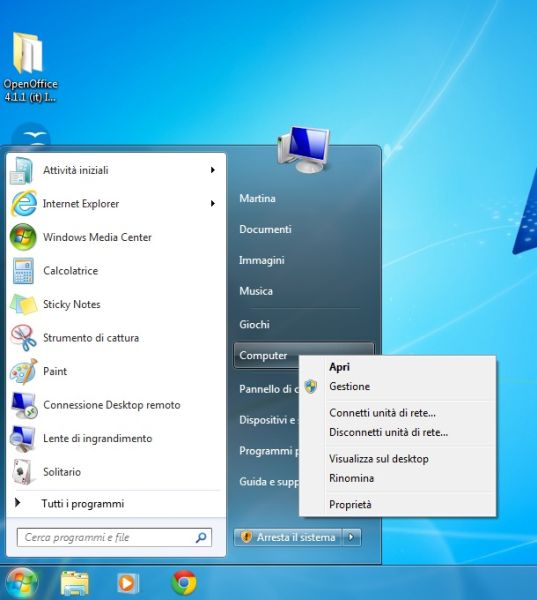Click the Strumento di cattura label
Viewport: 537px width, 600px height.
tap(91, 338)
